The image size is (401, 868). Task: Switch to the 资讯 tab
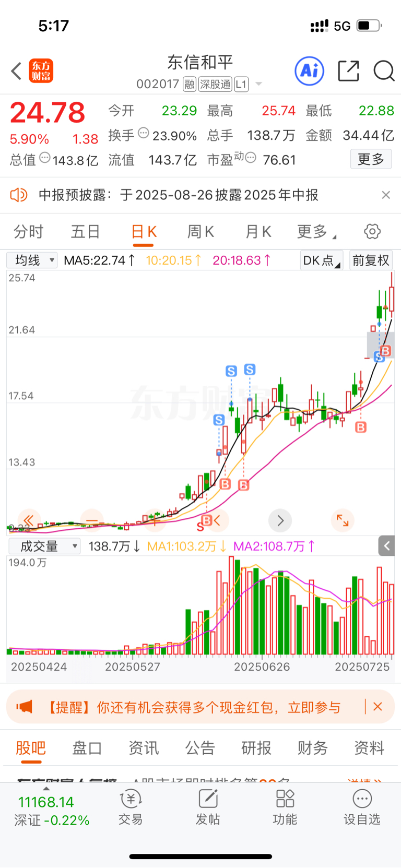144,748
